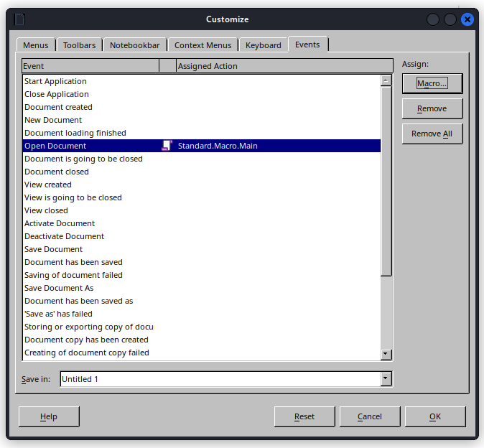The height and width of the screenshot is (448, 484).
Task: Click the Macro... assign button
Action: click(x=432, y=83)
